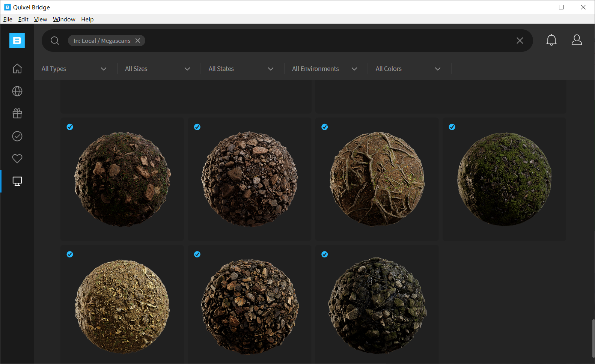Click the search magnifier icon
Viewport: 595px width, 364px height.
tap(55, 41)
